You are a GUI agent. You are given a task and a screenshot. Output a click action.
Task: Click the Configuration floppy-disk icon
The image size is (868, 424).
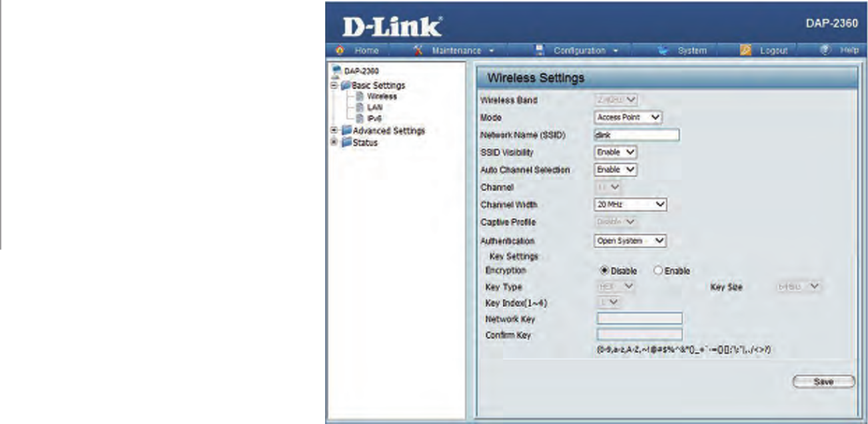540,51
